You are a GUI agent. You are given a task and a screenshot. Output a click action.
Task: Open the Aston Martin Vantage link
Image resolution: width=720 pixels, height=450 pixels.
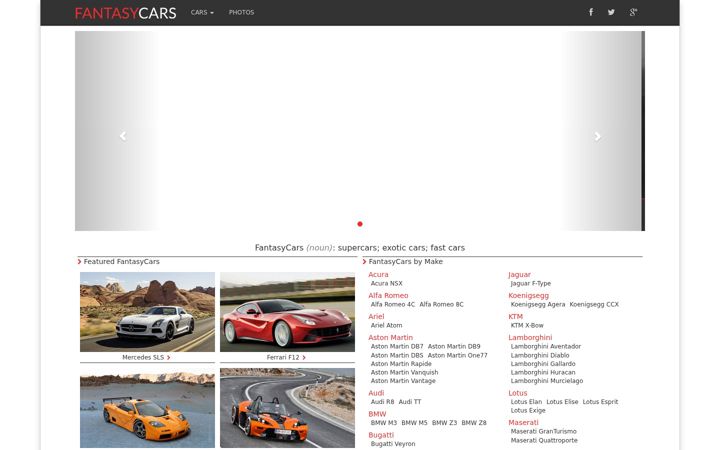(403, 381)
